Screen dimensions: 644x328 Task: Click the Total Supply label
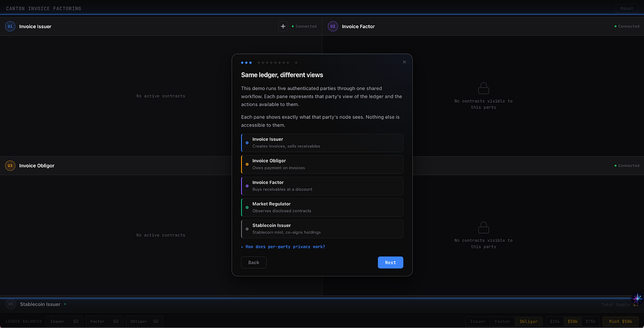click(x=616, y=305)
